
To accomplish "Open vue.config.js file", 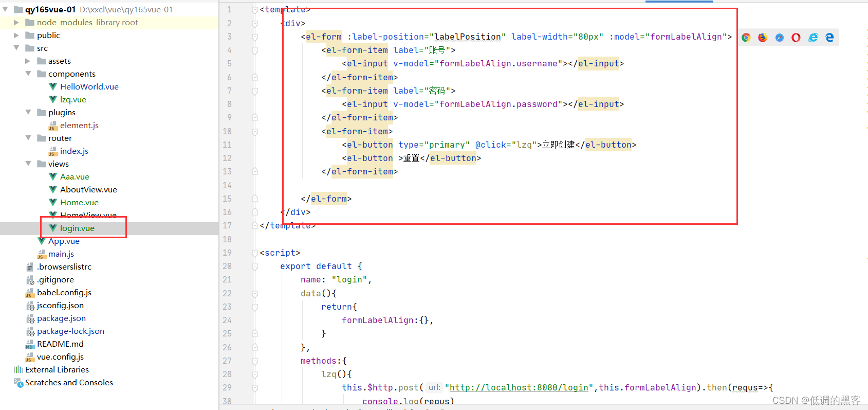I will click(60, 356).
